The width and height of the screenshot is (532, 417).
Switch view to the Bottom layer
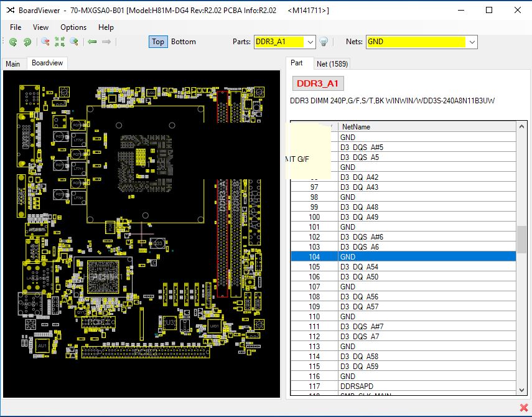click(x=184, y=42)
